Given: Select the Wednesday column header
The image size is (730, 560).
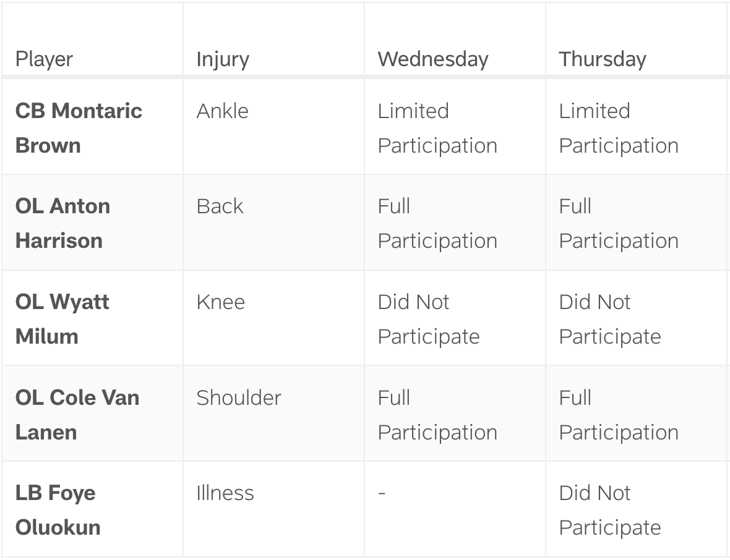Looking at the screenshot, I should 433,59.
